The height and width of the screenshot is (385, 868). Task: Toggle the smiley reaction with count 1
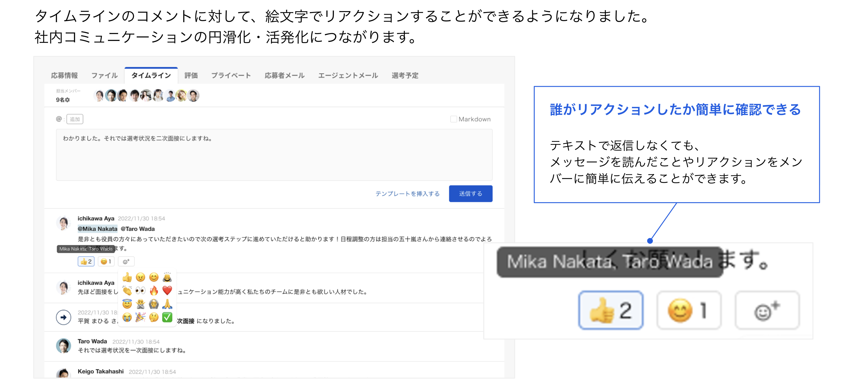tap(106, 261)
